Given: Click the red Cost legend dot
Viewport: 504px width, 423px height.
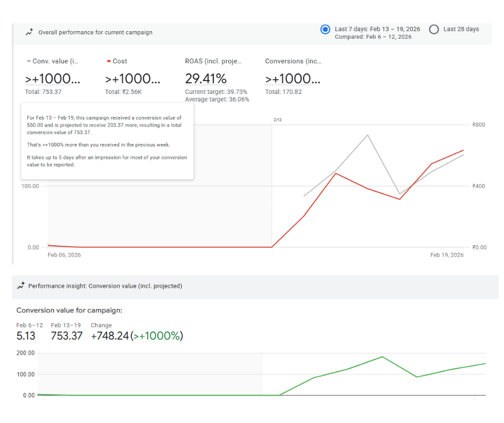Looking at the screenshot, I should point(109,61).
